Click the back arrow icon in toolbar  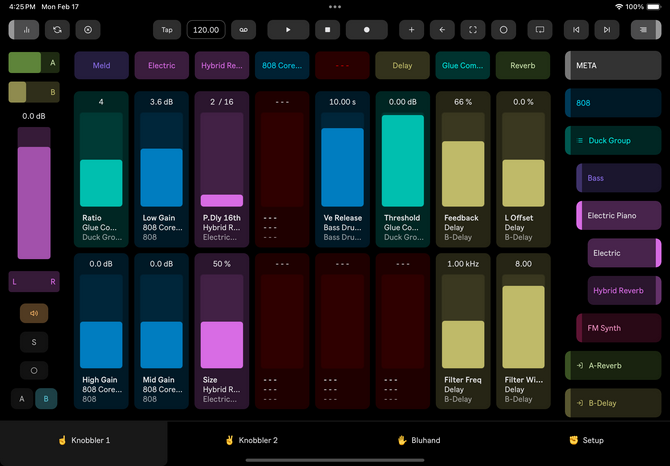[442, 30]
